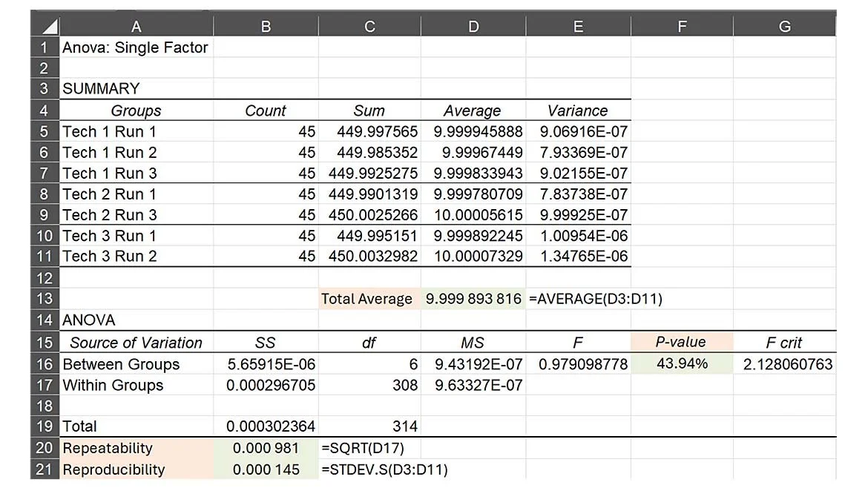Select row 1 header
868x488 pixels.
click(x=45, y=47)
